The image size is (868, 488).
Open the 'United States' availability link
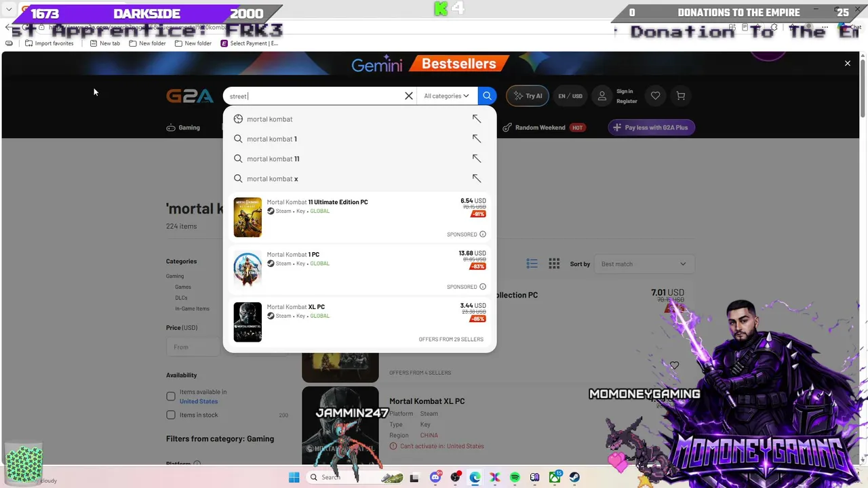pos(199,401)
